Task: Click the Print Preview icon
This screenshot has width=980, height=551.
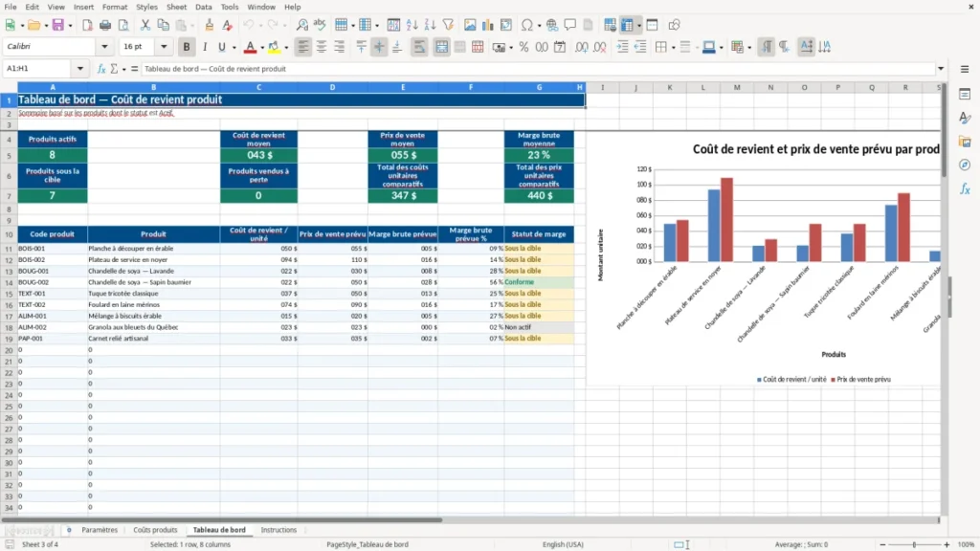Action: pyautogui.click(x=123, y=25)
